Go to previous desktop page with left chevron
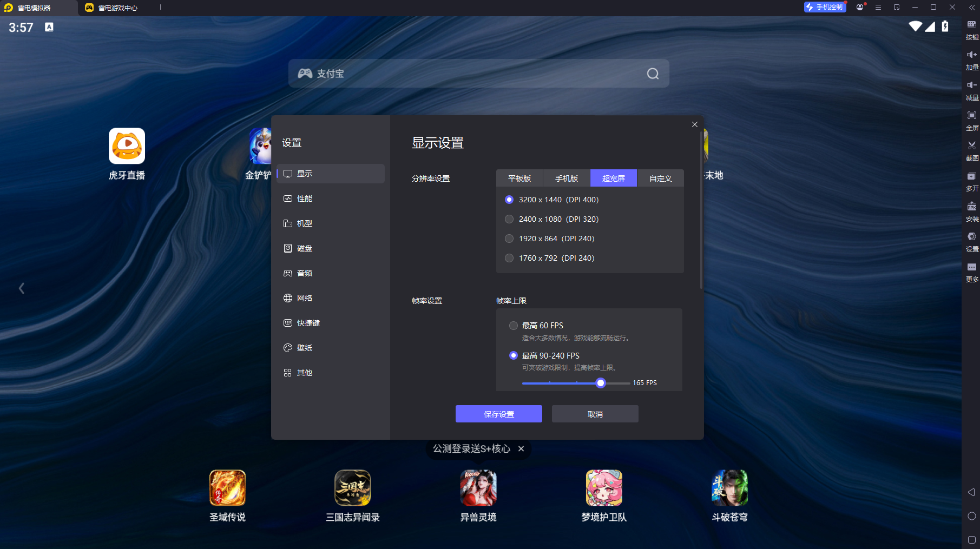The height and width of the screenshot is (549, 980). coord(22,288)
